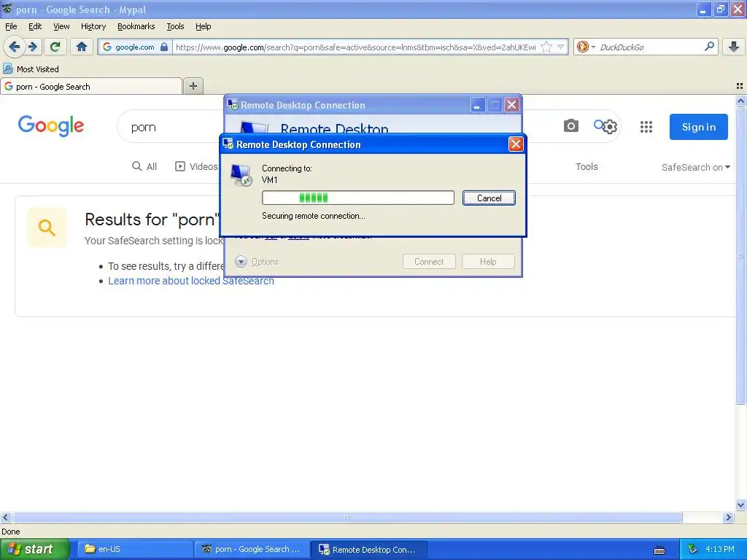Open the Edit menu
The height and width of the screenshot is (560, 747).
coord(35,26)
